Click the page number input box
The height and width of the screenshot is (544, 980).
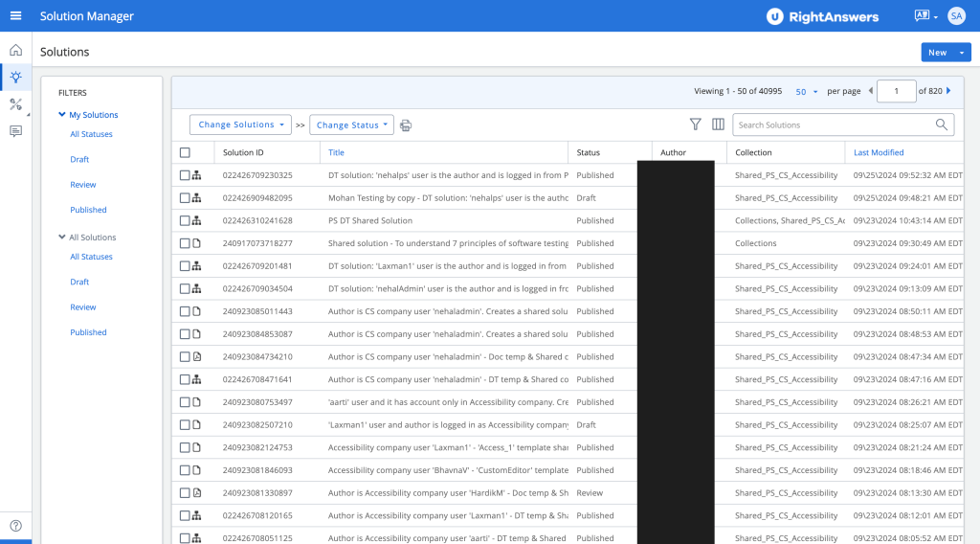(896, 91)
